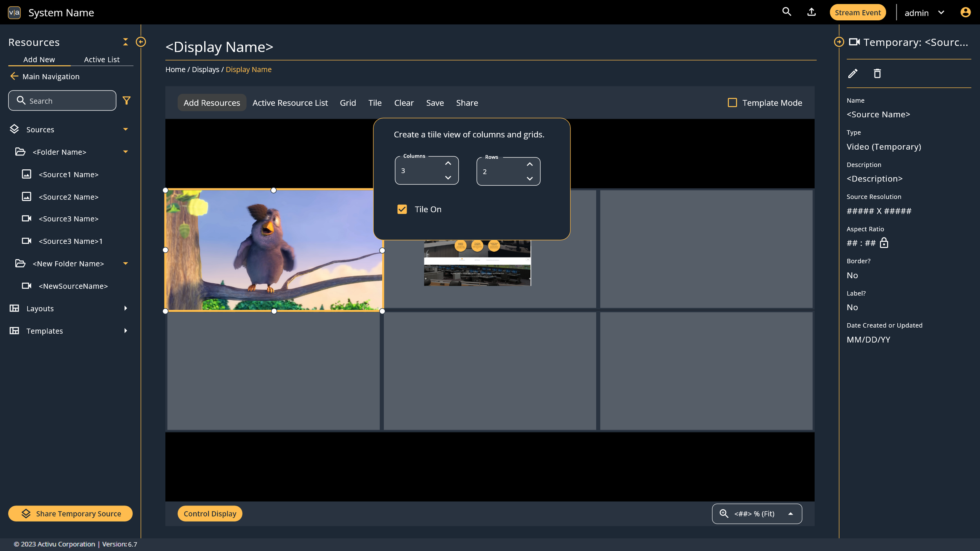Screen dimensions: 980x551
Task: Click the zoom magnifier icon in zoom control
Action: point(724,513)
